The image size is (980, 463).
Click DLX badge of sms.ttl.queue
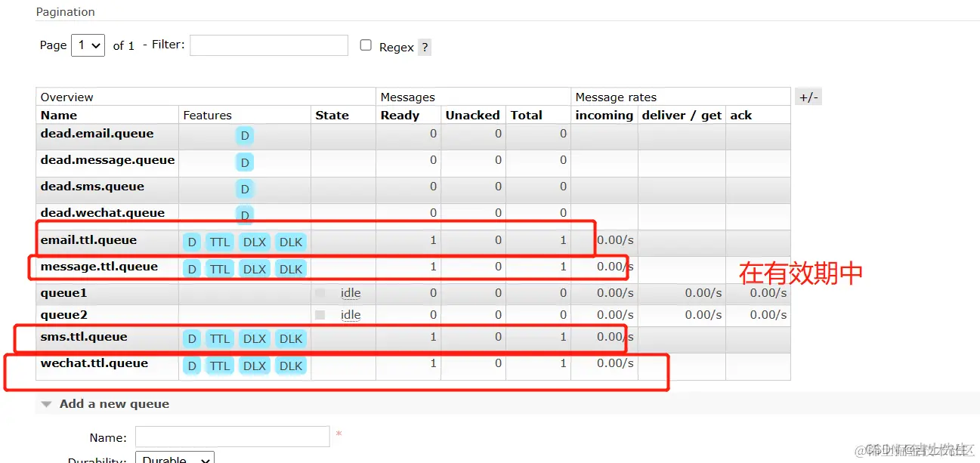pyautogui.click(x=255, y=339)
